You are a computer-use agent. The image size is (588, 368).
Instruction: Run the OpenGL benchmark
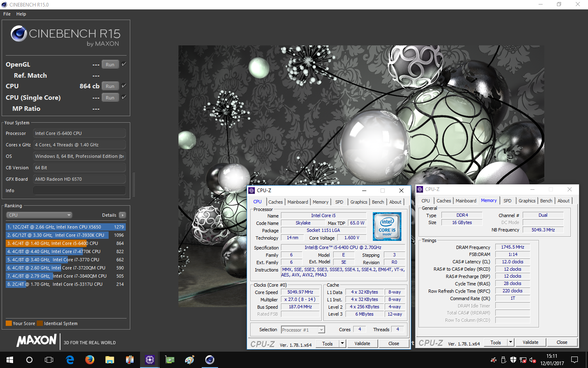pyautogui.click(x=110, y=64)
